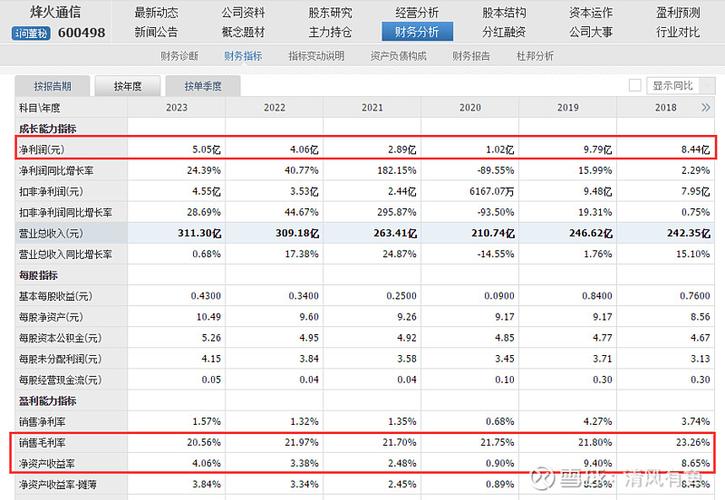Select the 每股净资产(元) row label

[x=51, y=317]
